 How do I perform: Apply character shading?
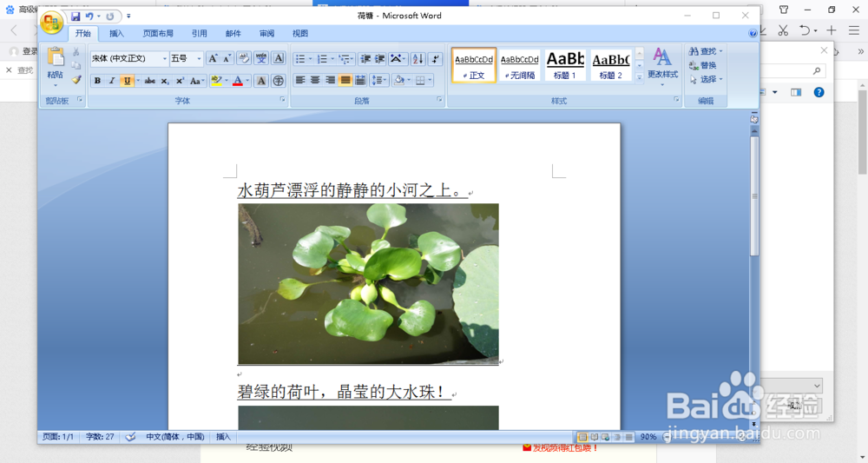click(261, 81)
